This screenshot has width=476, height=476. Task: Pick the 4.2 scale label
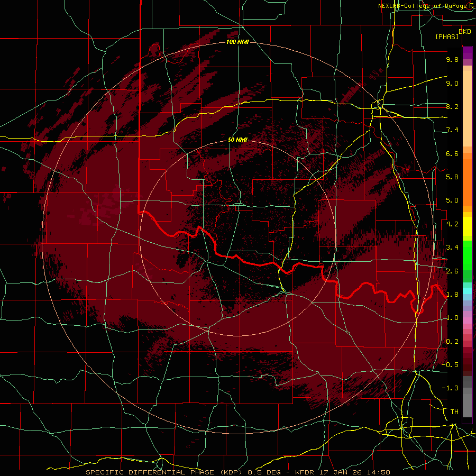tap(452, 224)
